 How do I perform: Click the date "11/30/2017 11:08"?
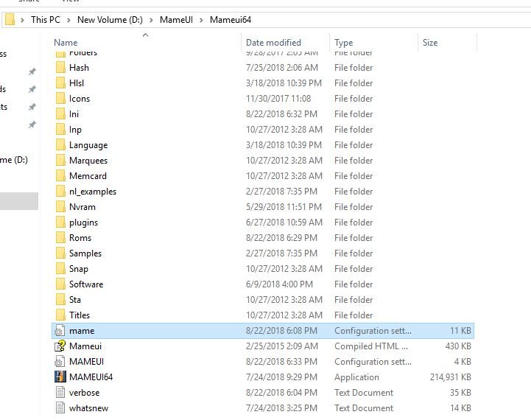[278, 99]
